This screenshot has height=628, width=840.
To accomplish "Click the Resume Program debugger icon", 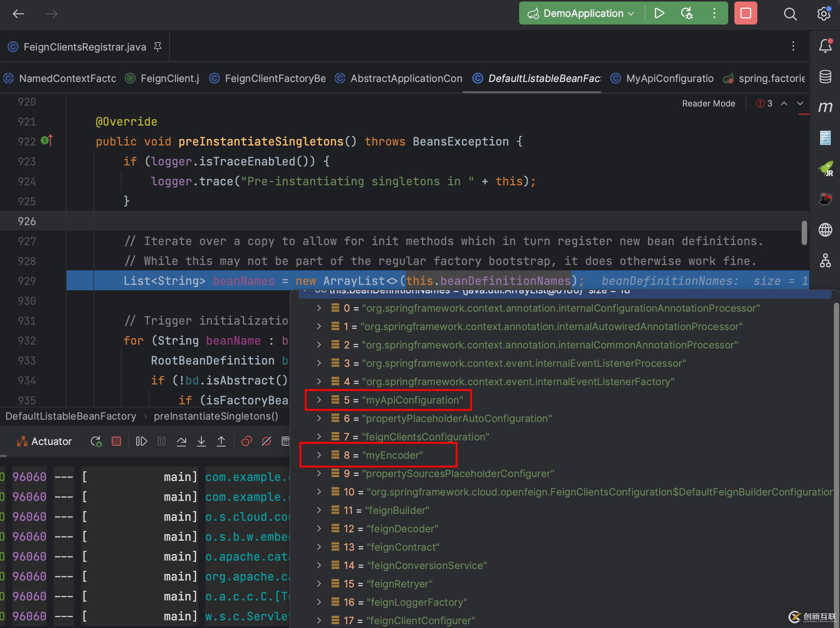I will tap(141, 442).
